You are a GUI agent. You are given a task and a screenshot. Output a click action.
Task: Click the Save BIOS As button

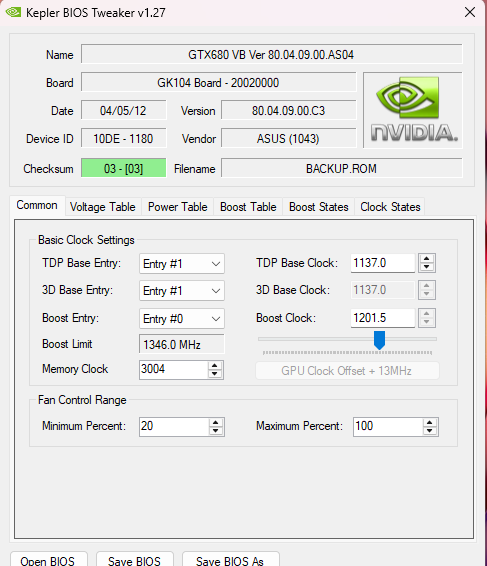pyautogui.click(x=230, y=560)
